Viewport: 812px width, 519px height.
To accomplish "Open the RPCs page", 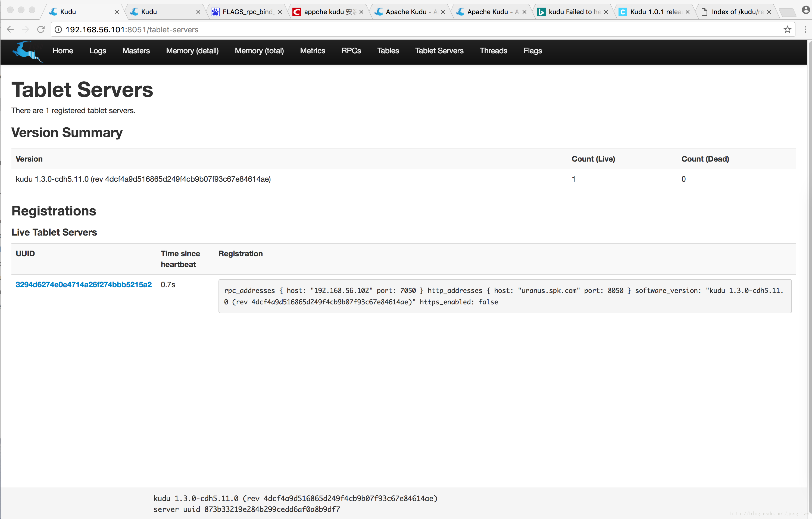I will 351,51.
